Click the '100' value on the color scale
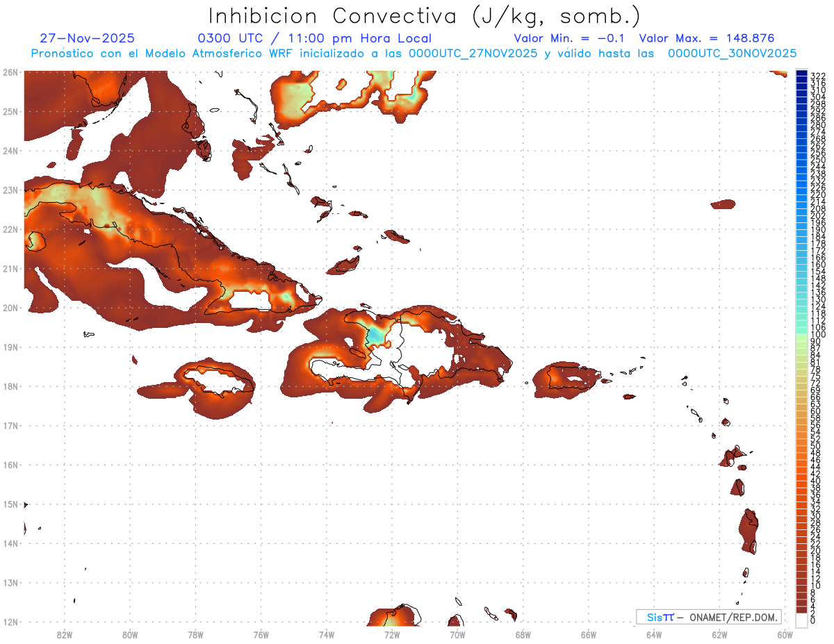This screenshot has width=834, height=644. coord(818,334)
